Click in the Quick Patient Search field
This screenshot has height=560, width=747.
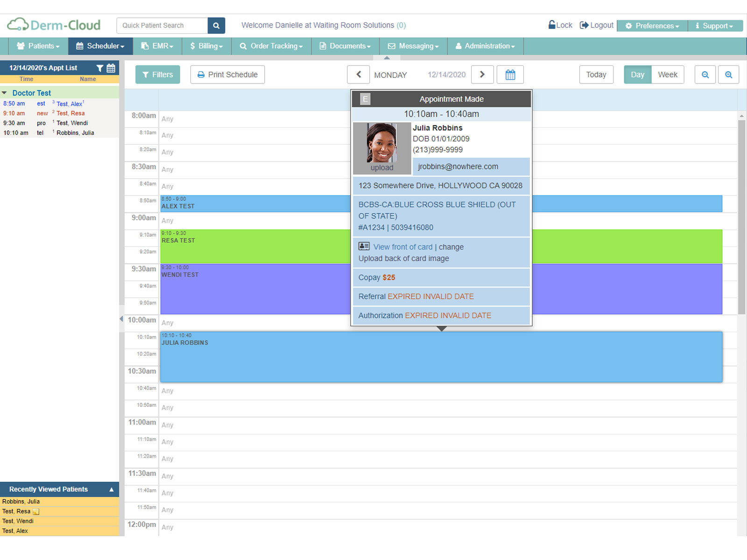coord(162,26)
